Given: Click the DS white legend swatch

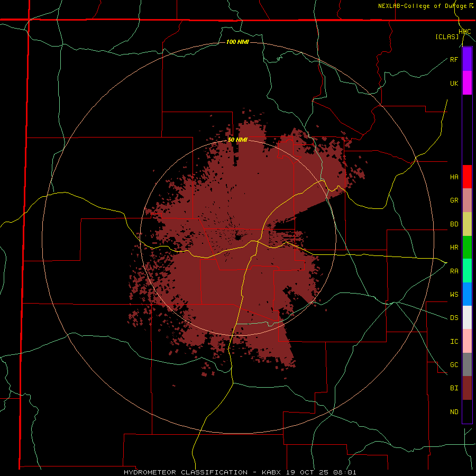Looking at the screenshot, I should tap(467, 317).
